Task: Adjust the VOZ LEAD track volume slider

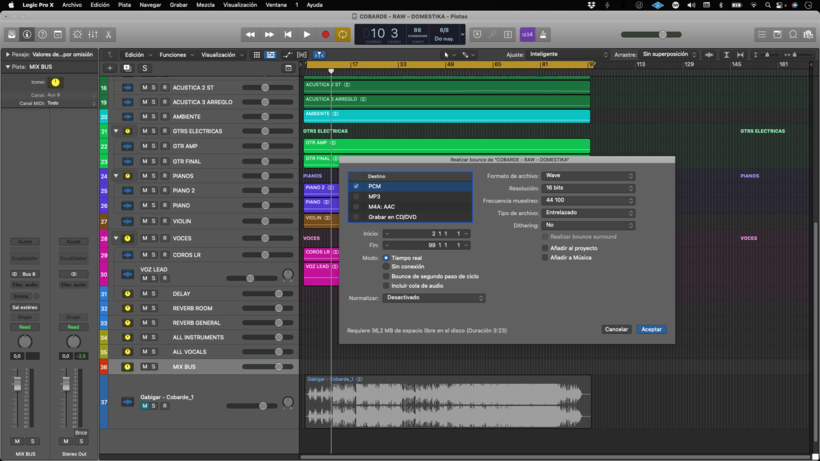Action: pos(250,279)
